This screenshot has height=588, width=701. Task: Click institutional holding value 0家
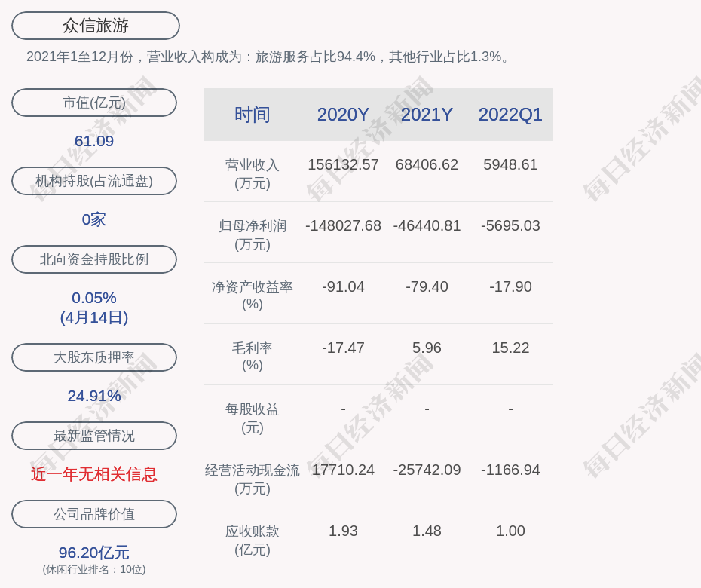(94, 219)
